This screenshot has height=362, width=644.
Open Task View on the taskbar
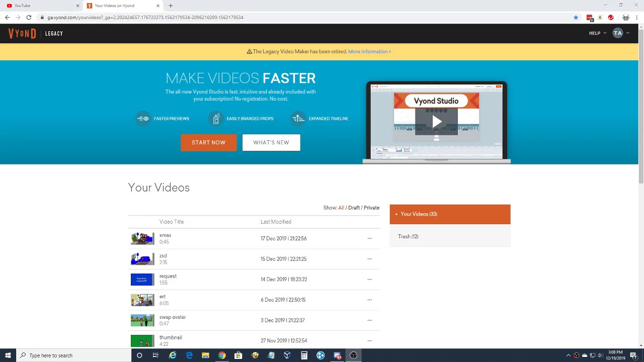[x=155, y=355]
